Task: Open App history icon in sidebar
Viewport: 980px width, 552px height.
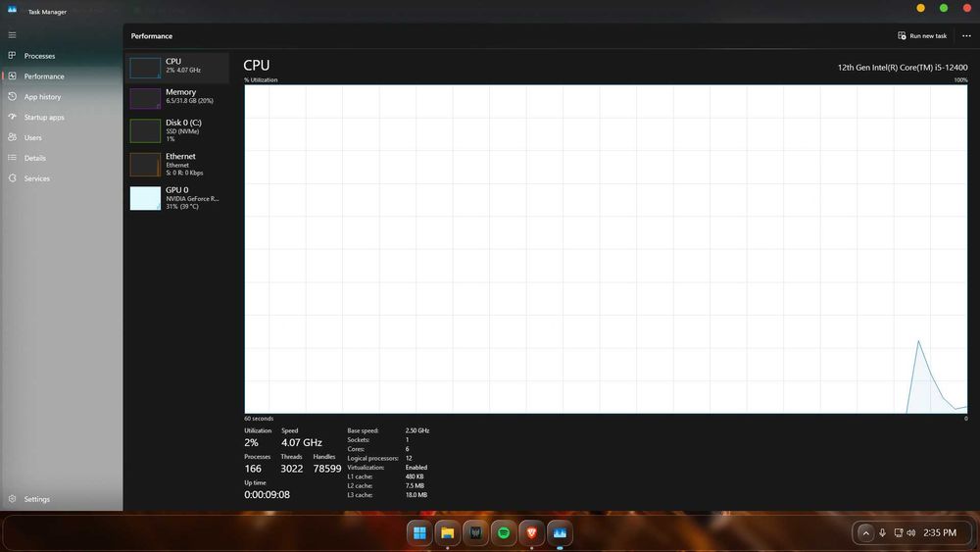Action: pos(12,96)
